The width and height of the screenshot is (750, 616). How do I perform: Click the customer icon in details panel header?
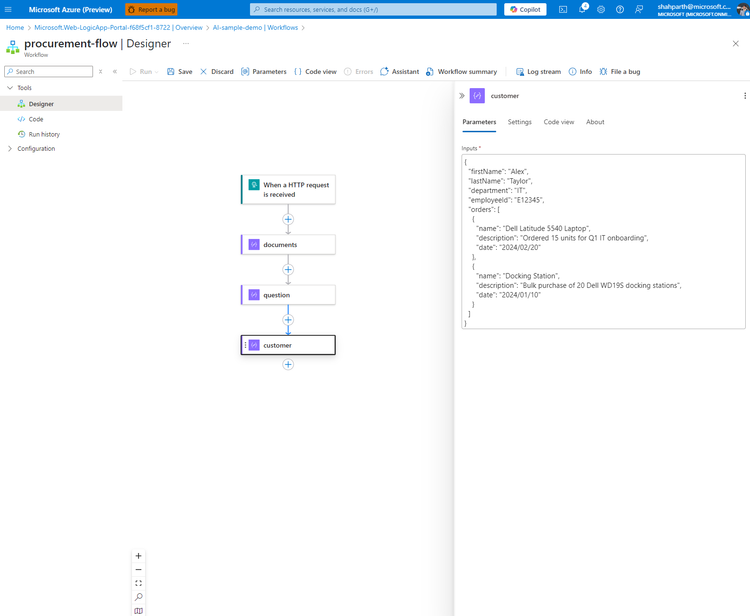(477, 96)
